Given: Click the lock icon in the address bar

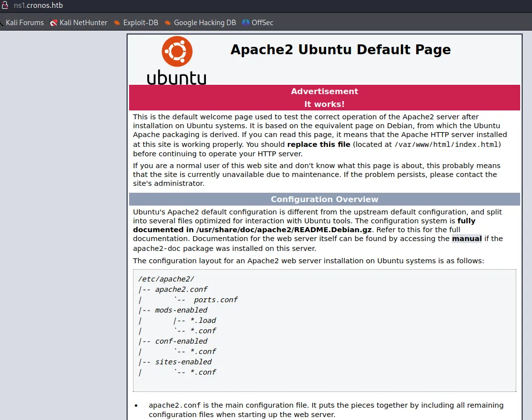Looking at the screenshot, I should click(5, 5).
